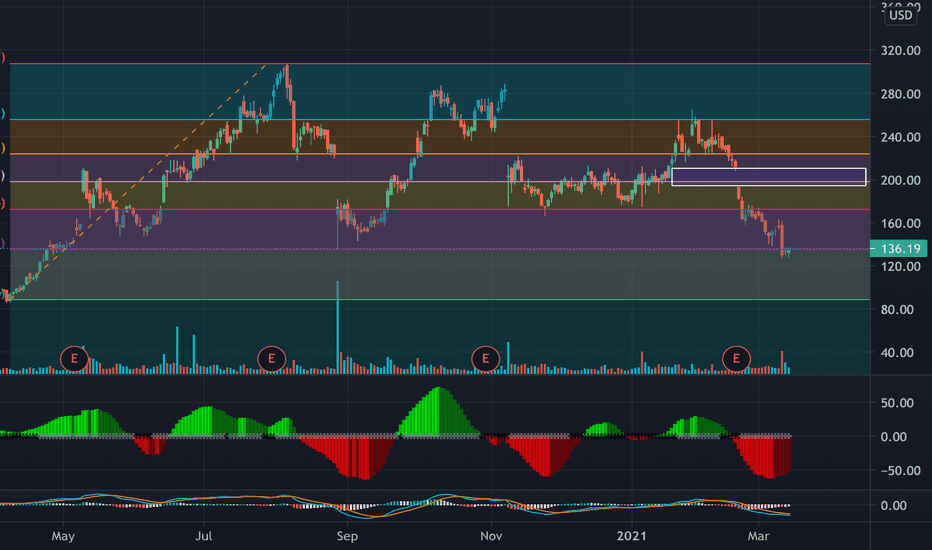Click the May label on time axis

63,536
